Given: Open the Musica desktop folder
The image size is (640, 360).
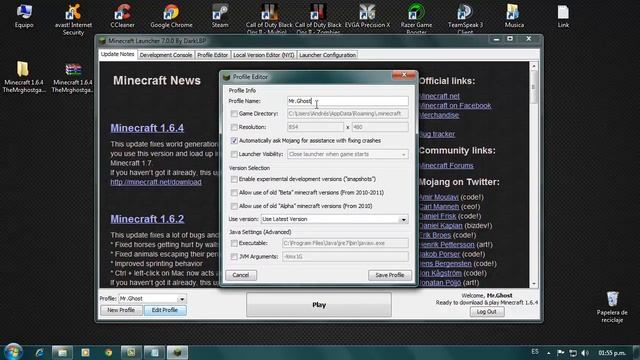Looking at the screenshot, I should click(x=514, y=16).
